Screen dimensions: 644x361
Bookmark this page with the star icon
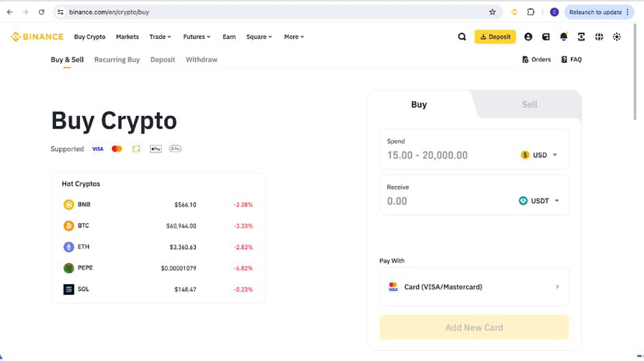point(492,12)
